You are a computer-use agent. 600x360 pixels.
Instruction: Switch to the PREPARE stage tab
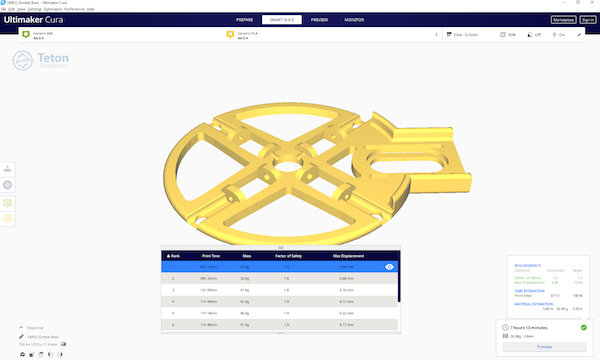point(245,20)
